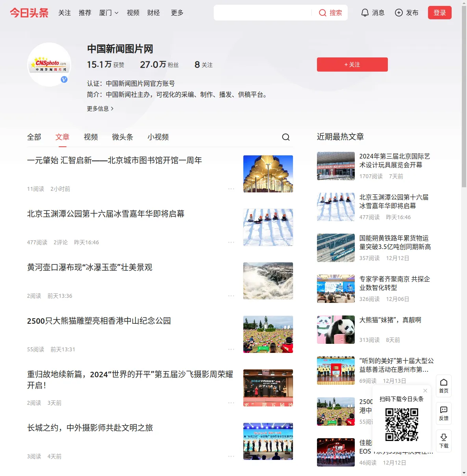Open sidebar 国能朔黄铁路 train thumbnail
Viewport: 467px width, 476px height.
coord(336,248)
